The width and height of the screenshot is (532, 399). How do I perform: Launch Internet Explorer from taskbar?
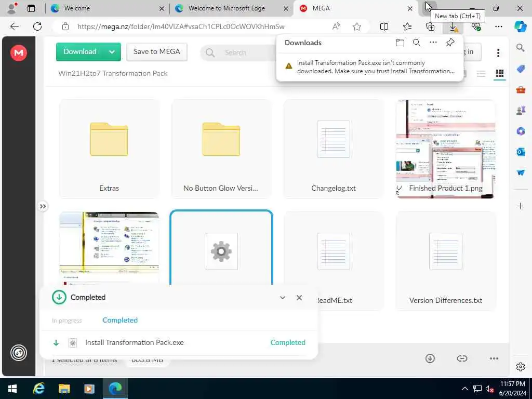click(x=38, y=389)
